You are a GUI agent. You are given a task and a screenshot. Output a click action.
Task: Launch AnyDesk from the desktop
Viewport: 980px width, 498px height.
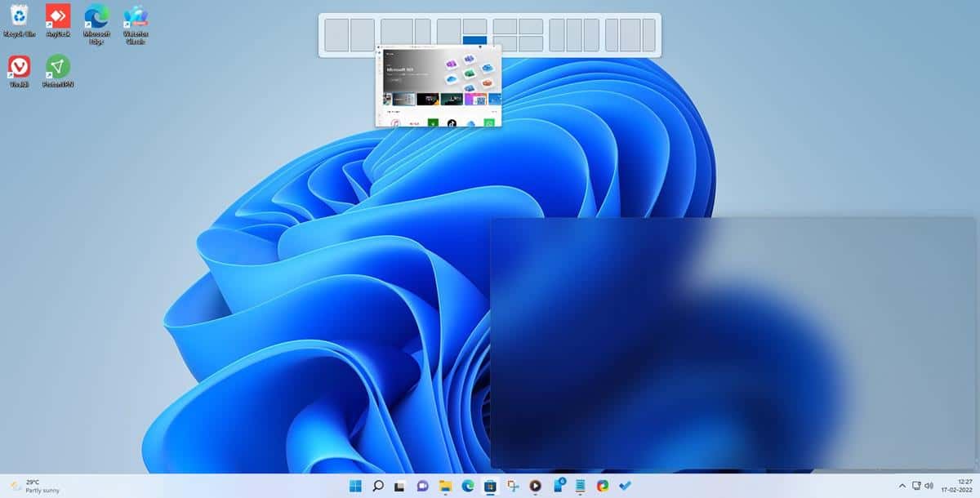click(57, 21)
